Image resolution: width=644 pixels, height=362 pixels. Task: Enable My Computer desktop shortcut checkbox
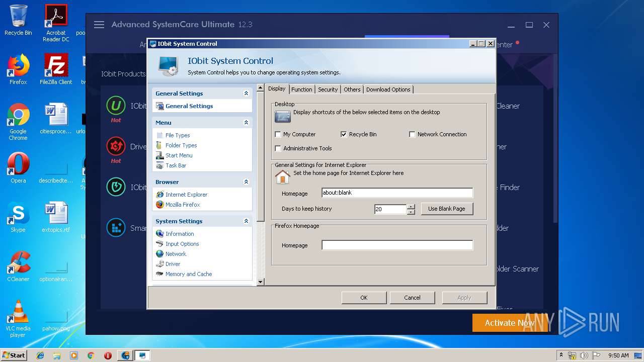(x=278, y=134)
